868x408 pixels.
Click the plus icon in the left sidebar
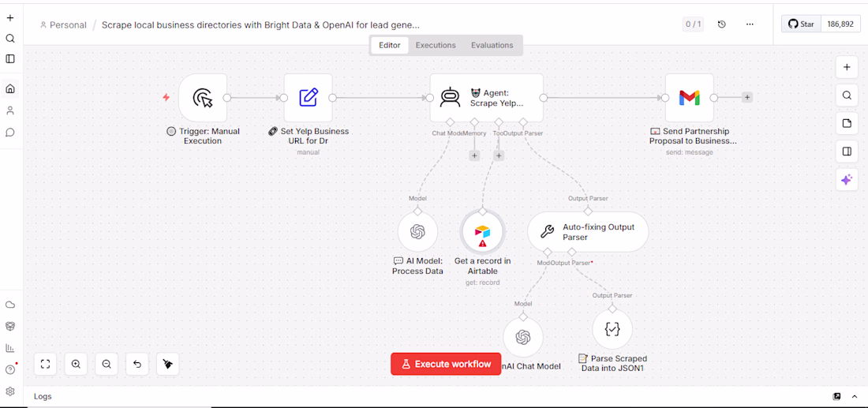coord(10,17)
